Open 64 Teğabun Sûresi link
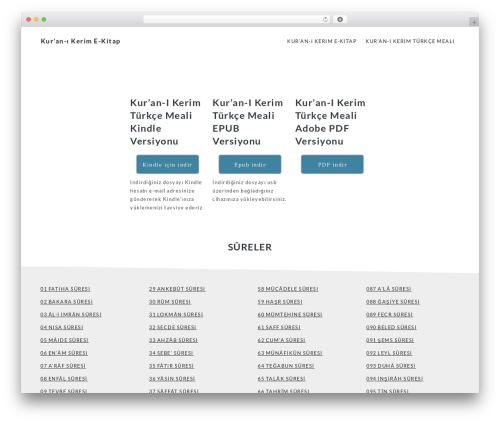 [286, 366]
